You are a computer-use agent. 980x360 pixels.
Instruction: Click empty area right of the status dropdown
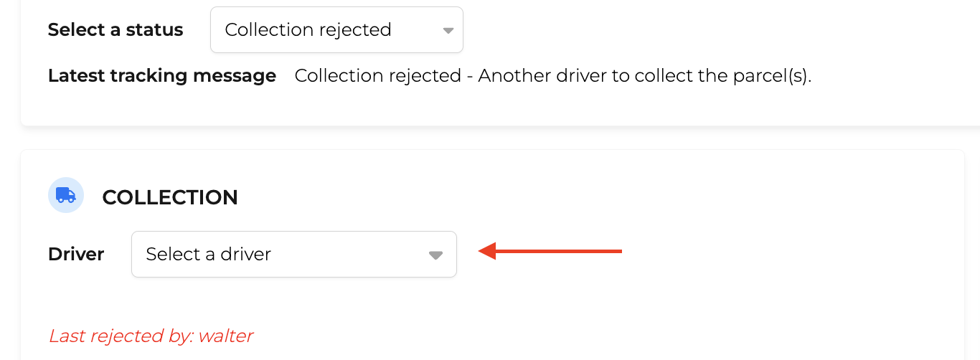tap(717, 30)
